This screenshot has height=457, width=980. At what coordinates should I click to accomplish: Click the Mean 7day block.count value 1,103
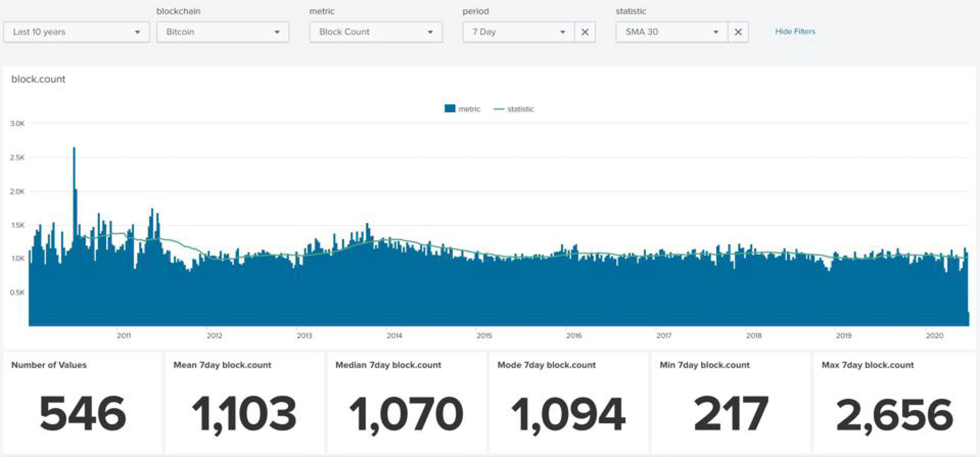point(245,415)
